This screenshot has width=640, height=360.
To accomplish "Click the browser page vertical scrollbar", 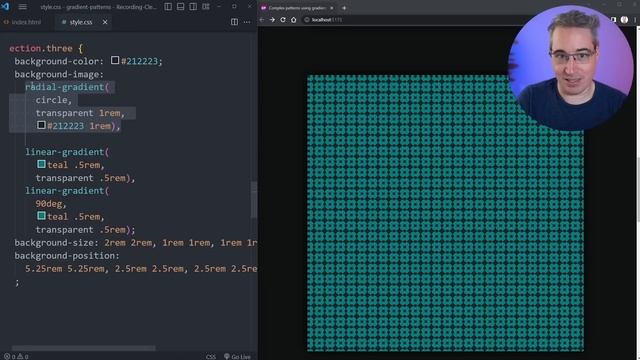I will pyautogui.click(x=638, y=190).
